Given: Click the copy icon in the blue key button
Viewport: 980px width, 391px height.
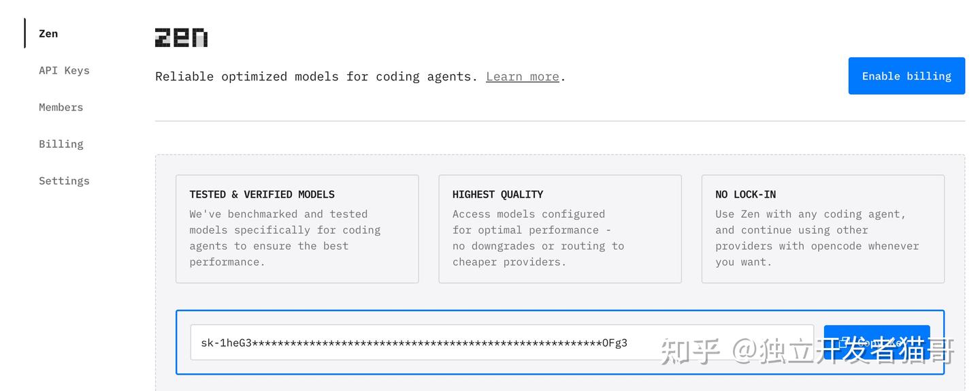Looking at the screenshot, I should (844, 343).
